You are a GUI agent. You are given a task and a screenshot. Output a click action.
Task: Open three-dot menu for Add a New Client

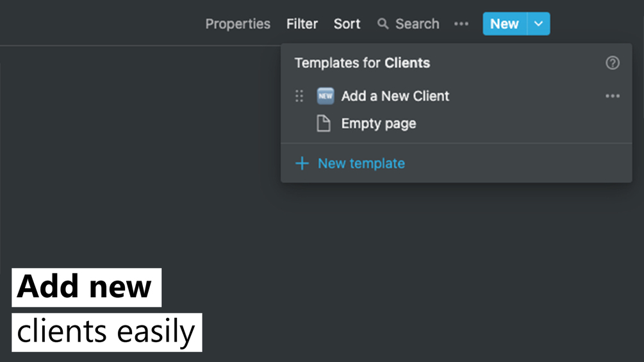point(612,96)
